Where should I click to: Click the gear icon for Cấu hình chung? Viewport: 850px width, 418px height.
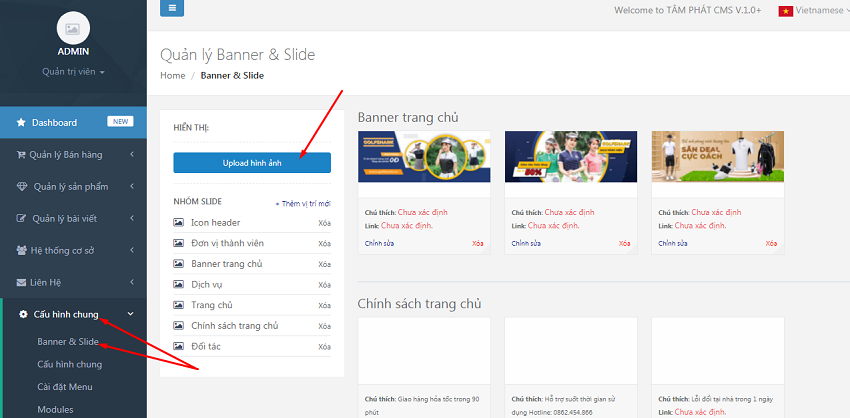tap(24, 315)
